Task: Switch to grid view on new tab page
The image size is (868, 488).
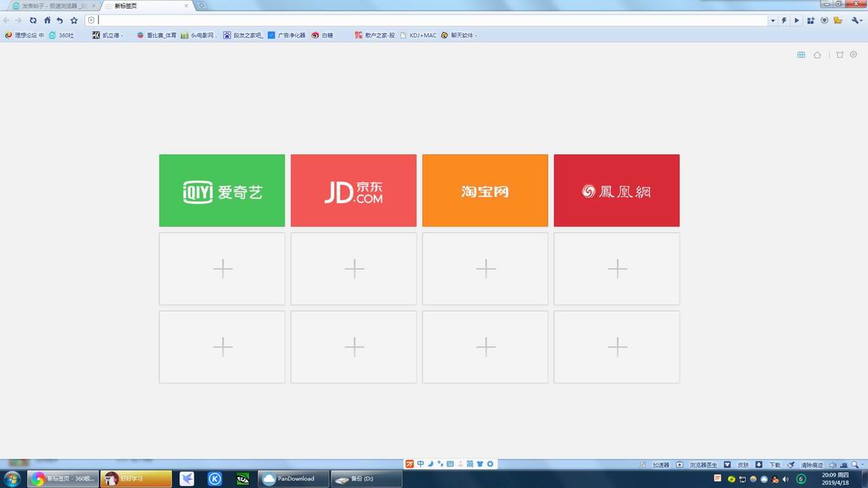Action: pos(801,55)
